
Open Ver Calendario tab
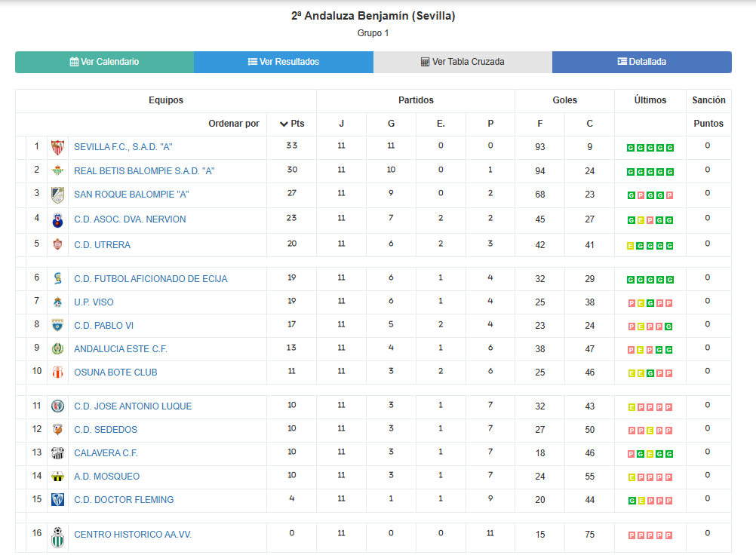[x=105, y=62]
